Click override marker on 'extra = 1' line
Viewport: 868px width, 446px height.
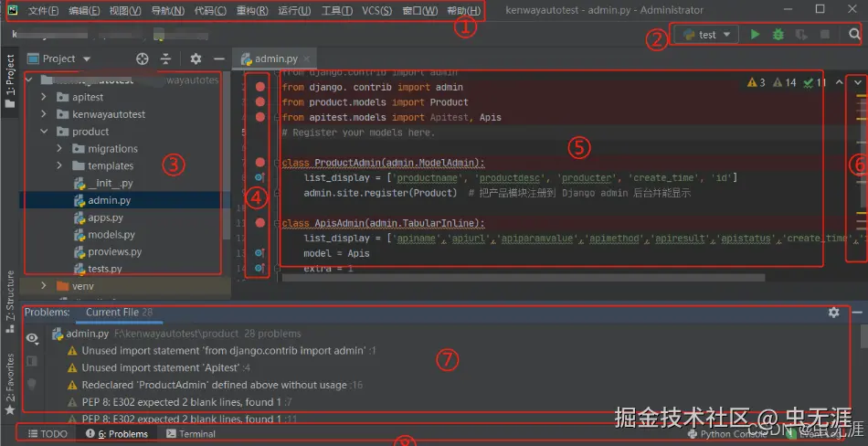259,268
